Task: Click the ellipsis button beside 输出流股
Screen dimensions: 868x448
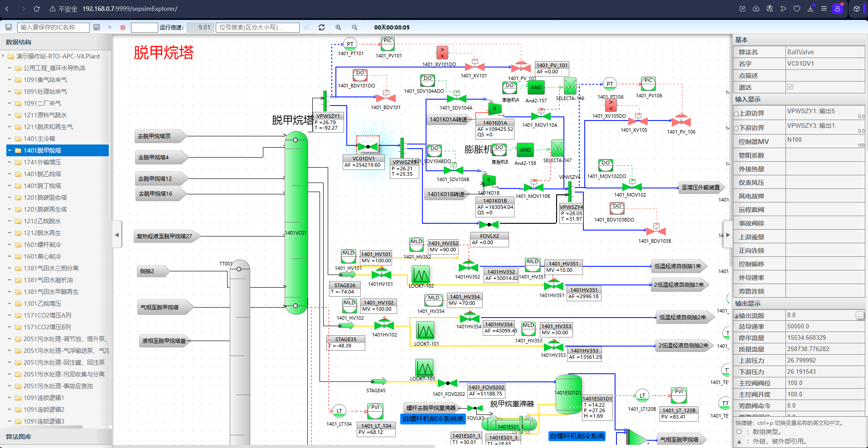Action: (x=859, y=315)
